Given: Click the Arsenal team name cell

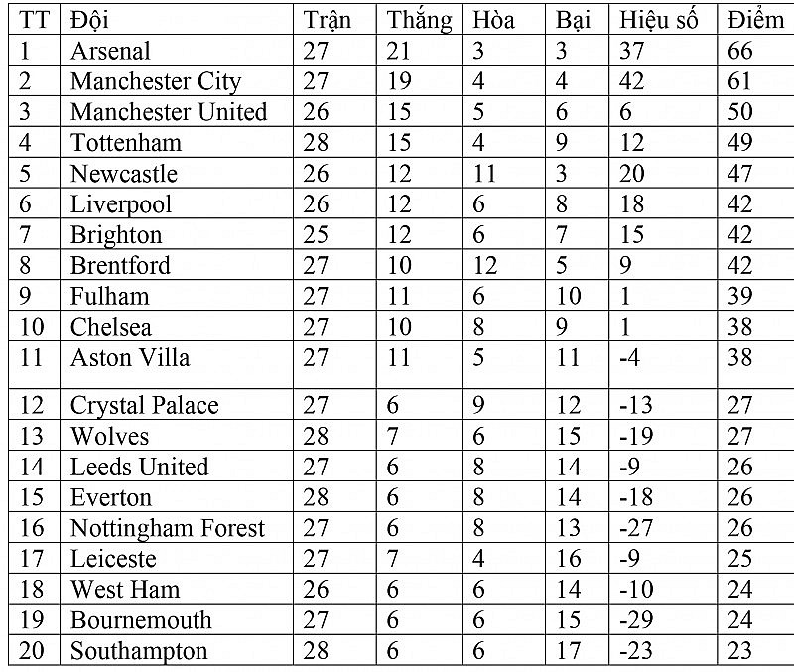Looking at the screenshot, I should point(110,51).
